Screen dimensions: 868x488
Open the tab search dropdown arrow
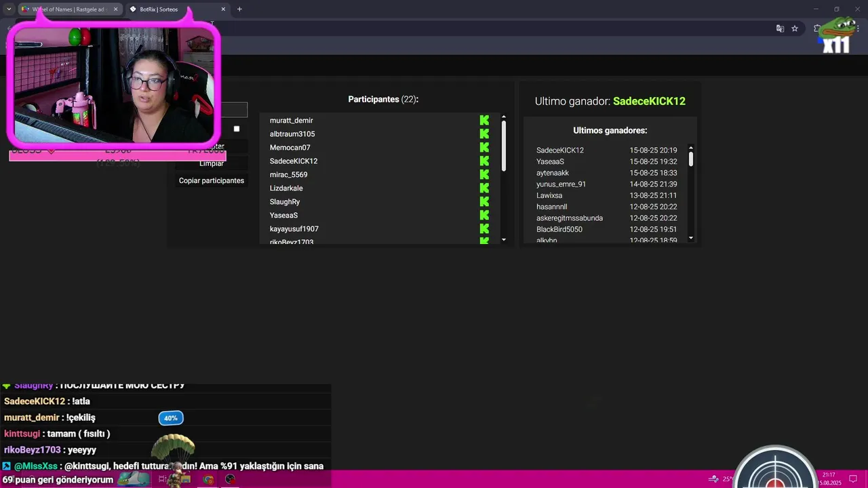pyautogui.click(x=9, y=9)
